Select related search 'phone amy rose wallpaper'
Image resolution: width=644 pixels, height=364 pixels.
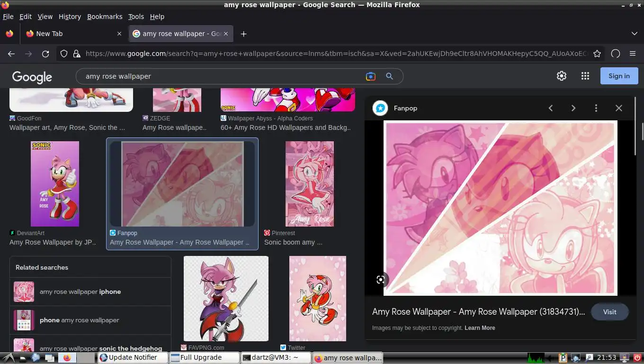(x=90, y=320)
